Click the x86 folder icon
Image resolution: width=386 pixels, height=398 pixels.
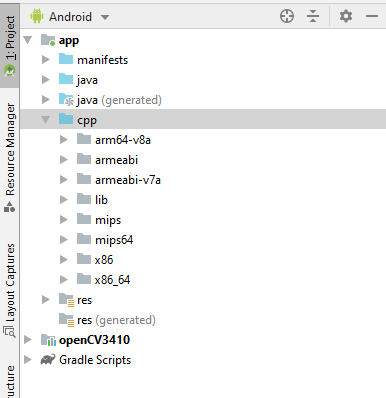[84, 259]
